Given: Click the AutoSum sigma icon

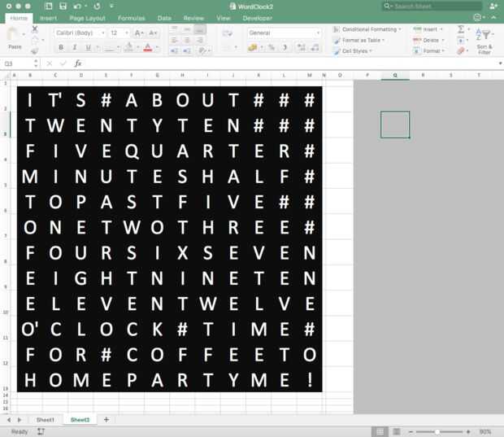Looking at the screenshot, I should 461,29.
